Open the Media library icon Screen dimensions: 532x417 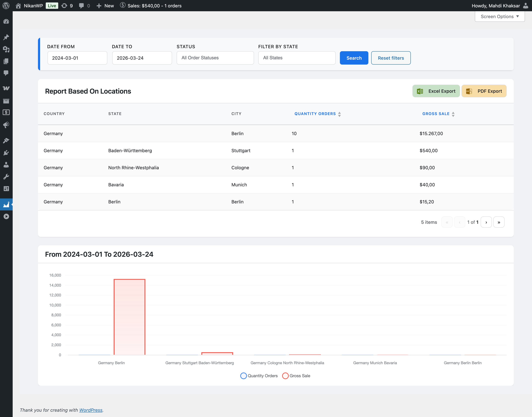click(6, 49)
